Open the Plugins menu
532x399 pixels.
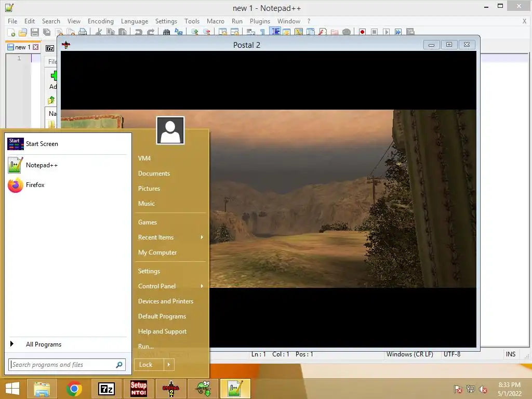tap(260, 21)
